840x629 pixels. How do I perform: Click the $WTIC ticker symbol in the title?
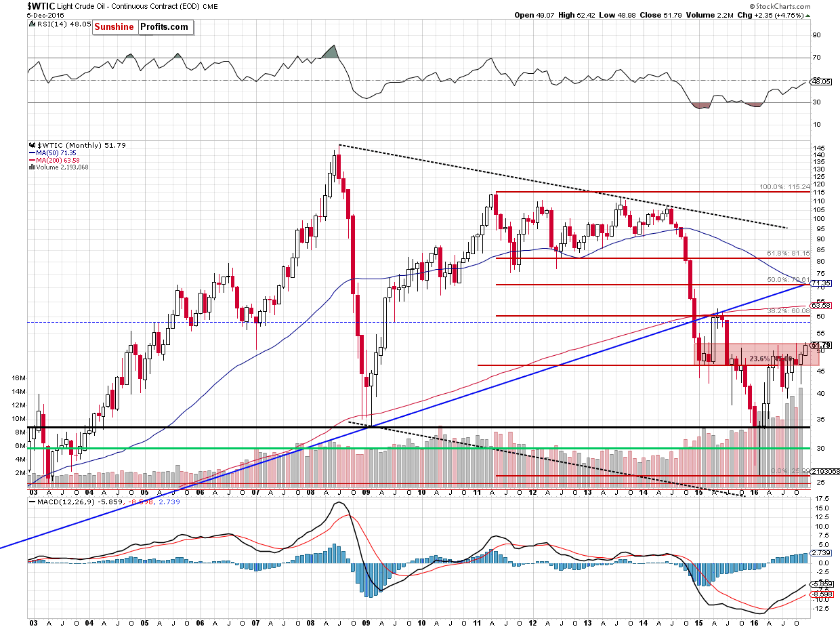point(41,5)
